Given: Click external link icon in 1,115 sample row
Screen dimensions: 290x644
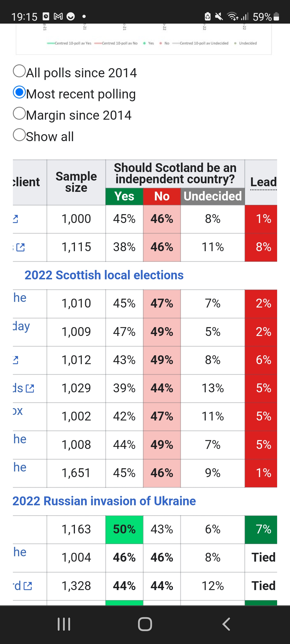Looking at the screenshot, I should (20, 247).
